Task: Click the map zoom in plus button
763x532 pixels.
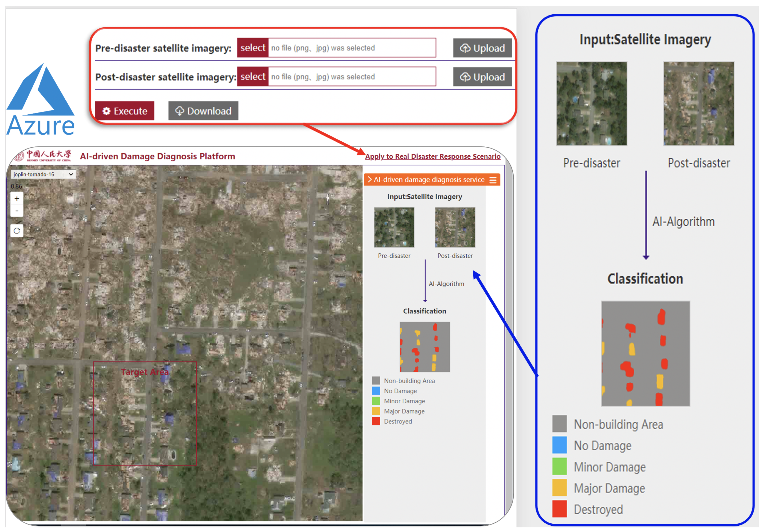Action: point(17,199)
